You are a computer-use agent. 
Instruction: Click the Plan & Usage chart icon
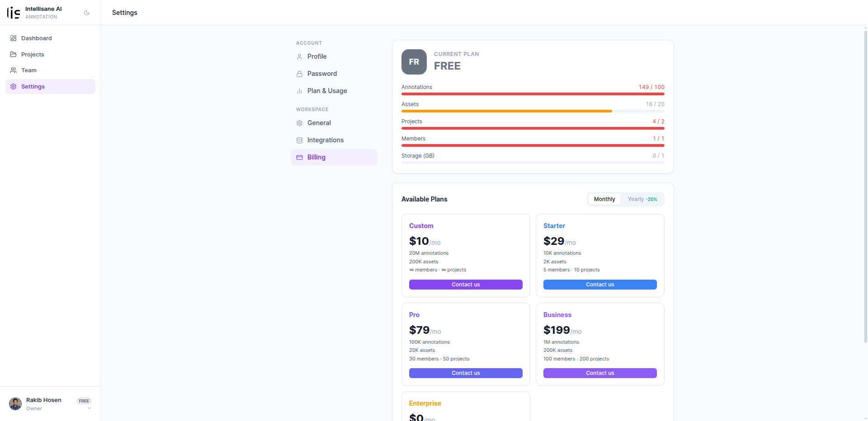[x=299, y=91]
